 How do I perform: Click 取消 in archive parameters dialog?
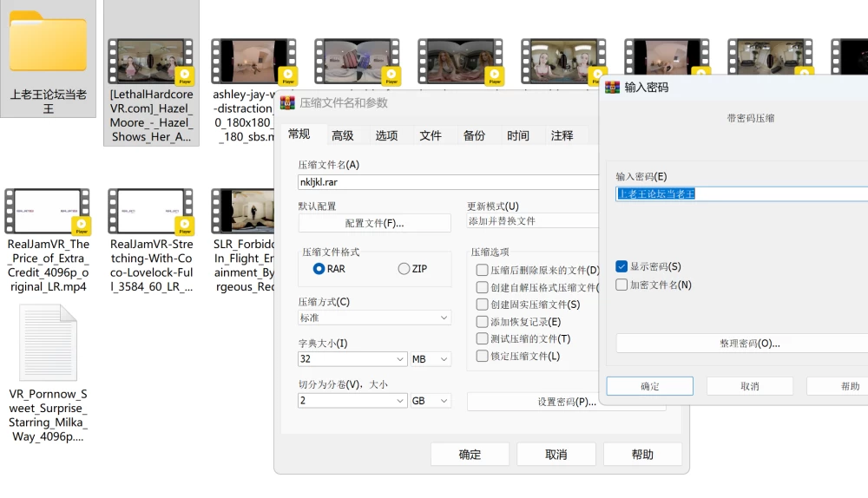tap(556, 455)
